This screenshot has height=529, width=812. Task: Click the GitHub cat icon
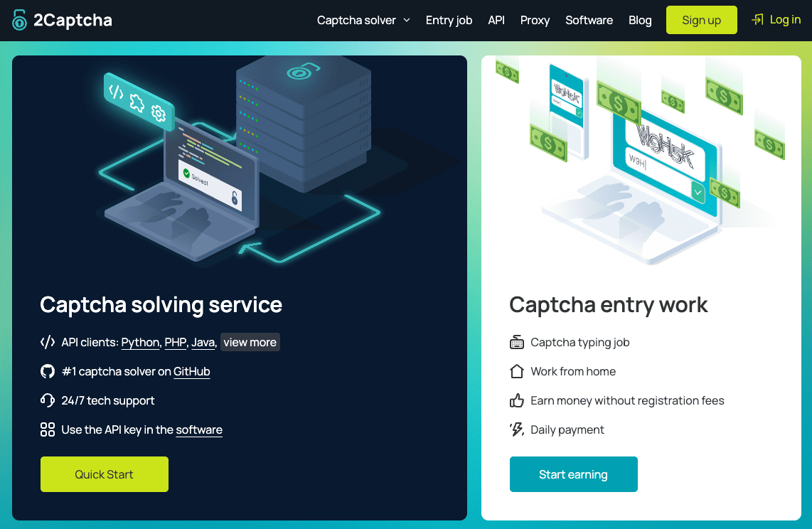pos(47,371)
